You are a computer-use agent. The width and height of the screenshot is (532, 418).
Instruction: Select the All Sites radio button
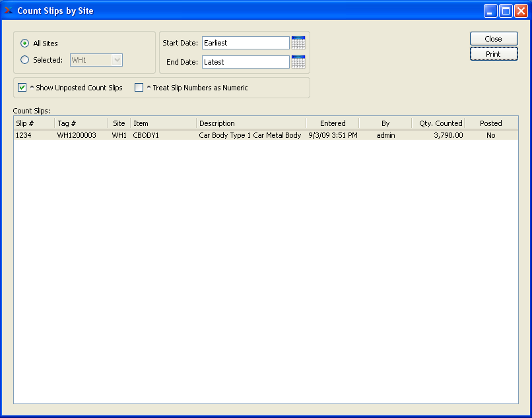coord(24,44)
